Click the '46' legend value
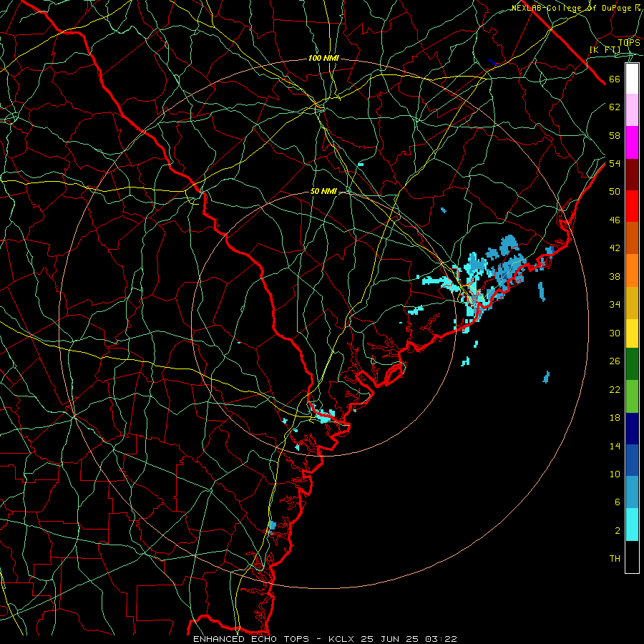The width and height of the screenshot is (644, 644). pos(615,220)
